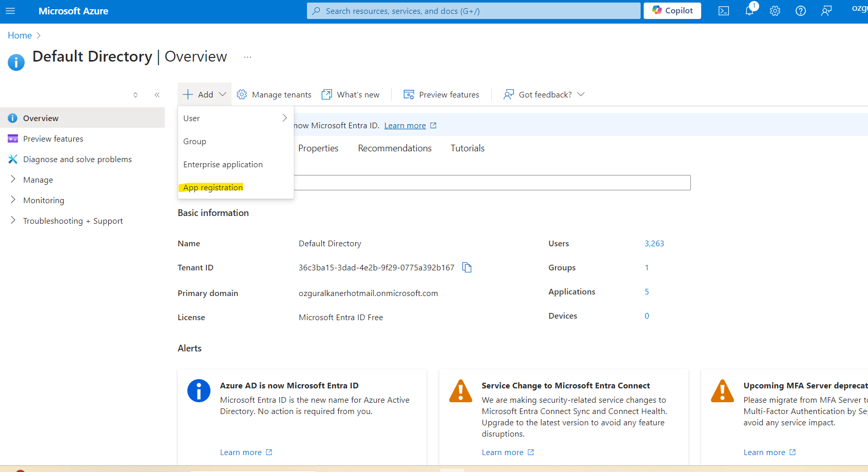Expand Troubleshooting + Support section
This screenshot has height=472, width=868.
pyautogui.click(x=73, y=221)
